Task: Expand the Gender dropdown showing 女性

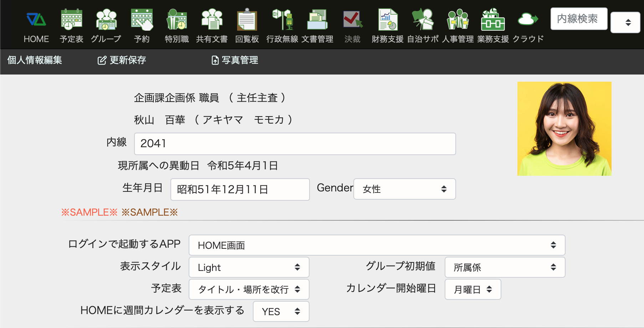Action: [x=404, y=189]
